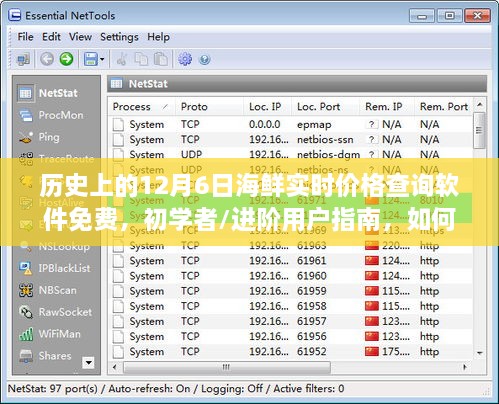Click the vertical scrollbar up arrow
The height and width of the screenshot is (404, 499).
480,105
